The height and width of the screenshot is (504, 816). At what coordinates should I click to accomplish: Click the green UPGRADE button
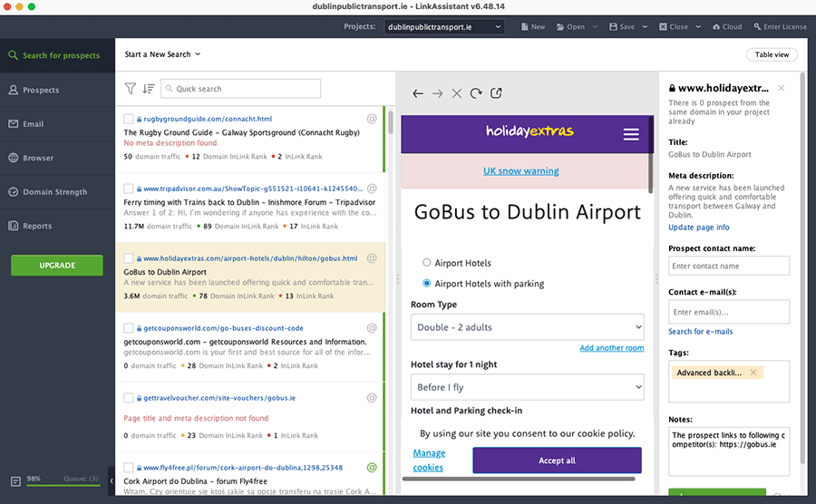[x=57, y=266]
